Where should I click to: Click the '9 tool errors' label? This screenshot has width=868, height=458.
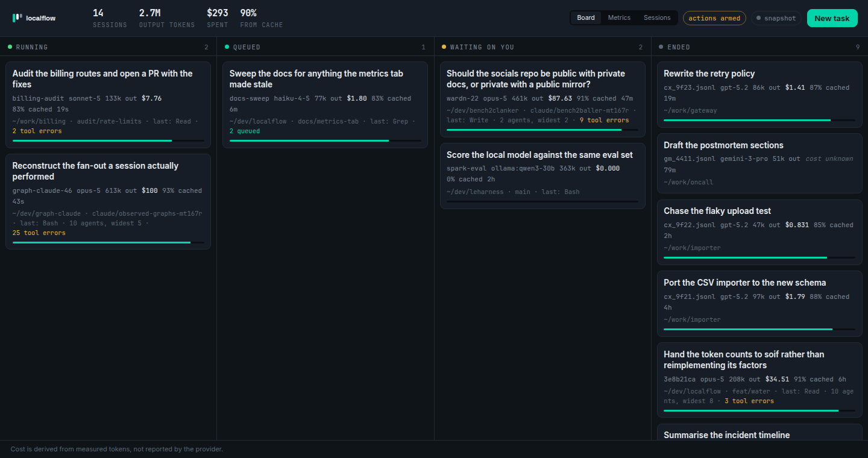pyautogui.click(x=605, y=120)
